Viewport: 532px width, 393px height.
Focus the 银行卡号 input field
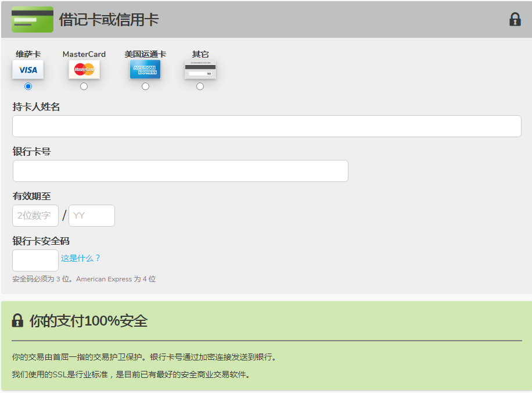pyautogui.click(x=181, y=171)
